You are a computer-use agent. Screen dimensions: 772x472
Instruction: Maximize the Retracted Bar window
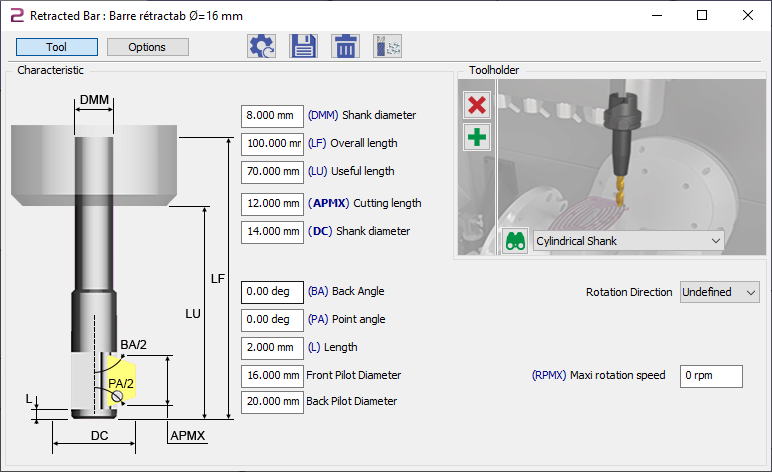click(702, 16)
